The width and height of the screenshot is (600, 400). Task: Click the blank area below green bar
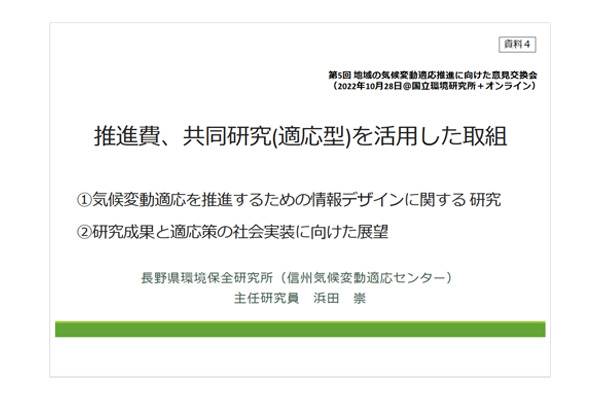(x=300, y=357)
